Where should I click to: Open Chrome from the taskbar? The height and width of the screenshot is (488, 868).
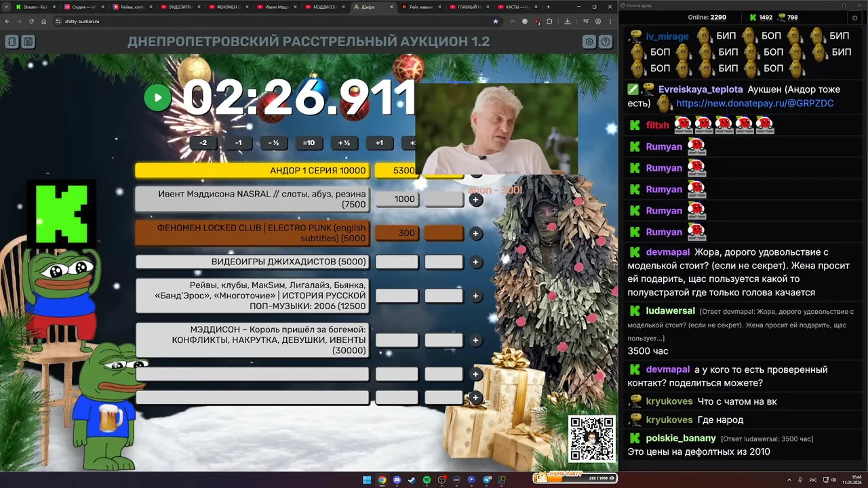pos(382,480)
